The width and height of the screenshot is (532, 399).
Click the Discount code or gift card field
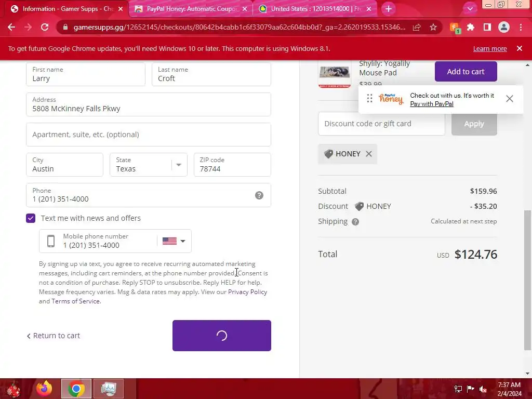coord(381,124)
